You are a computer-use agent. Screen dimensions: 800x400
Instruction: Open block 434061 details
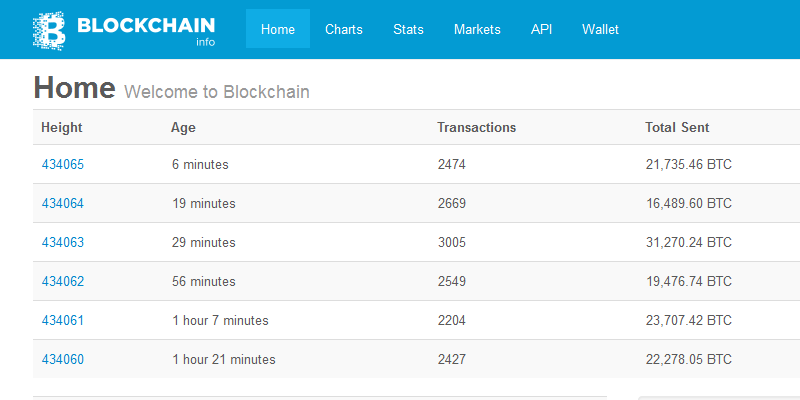coord(63,321)
